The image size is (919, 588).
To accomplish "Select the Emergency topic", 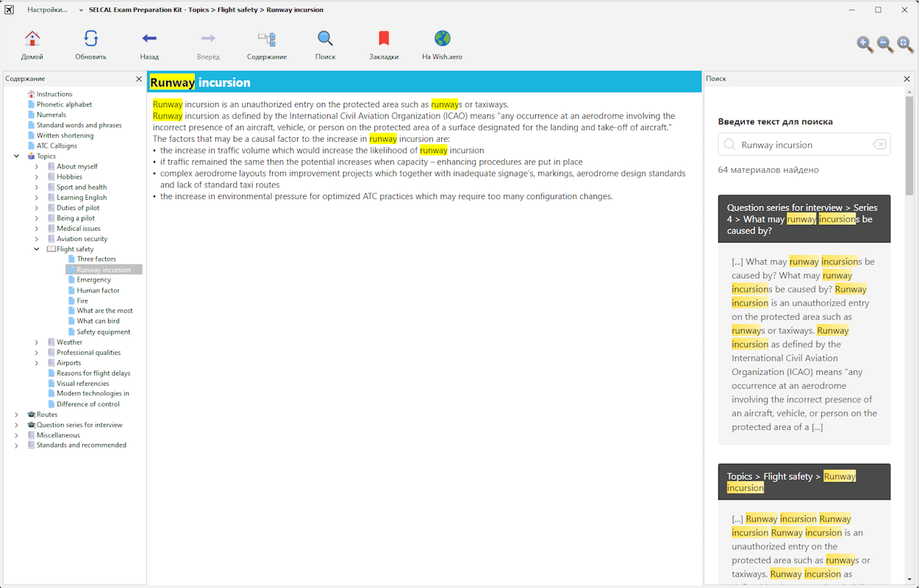I will pyautogui.click(x=93, y=279).
